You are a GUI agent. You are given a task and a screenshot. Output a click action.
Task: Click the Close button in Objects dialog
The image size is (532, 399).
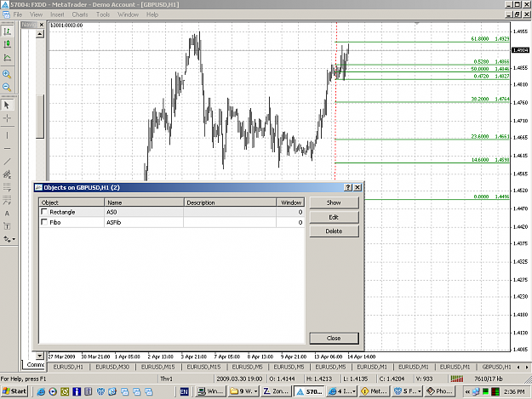tap(334, 338)
